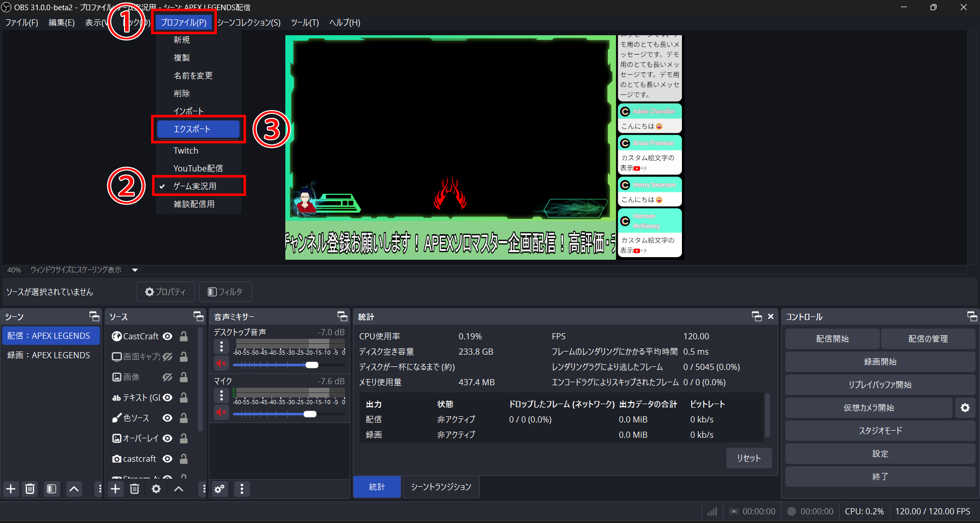Select the checked ゲーム実況用 profile
Image resolution: width=980 pixels, height=523 pixels.
199,186
